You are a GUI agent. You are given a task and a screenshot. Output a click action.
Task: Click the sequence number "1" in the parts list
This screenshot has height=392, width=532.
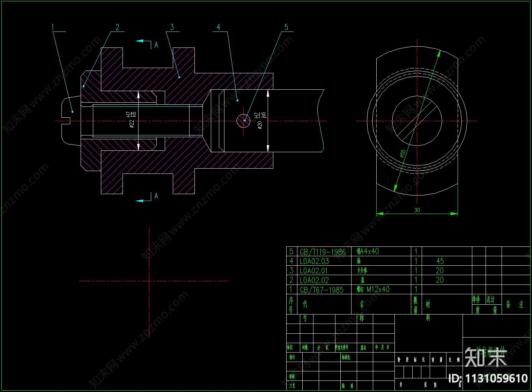point(291,289)
